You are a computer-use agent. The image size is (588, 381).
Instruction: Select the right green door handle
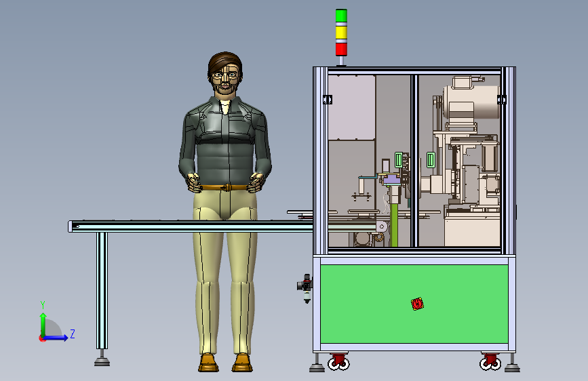click(x=431, y=160)
